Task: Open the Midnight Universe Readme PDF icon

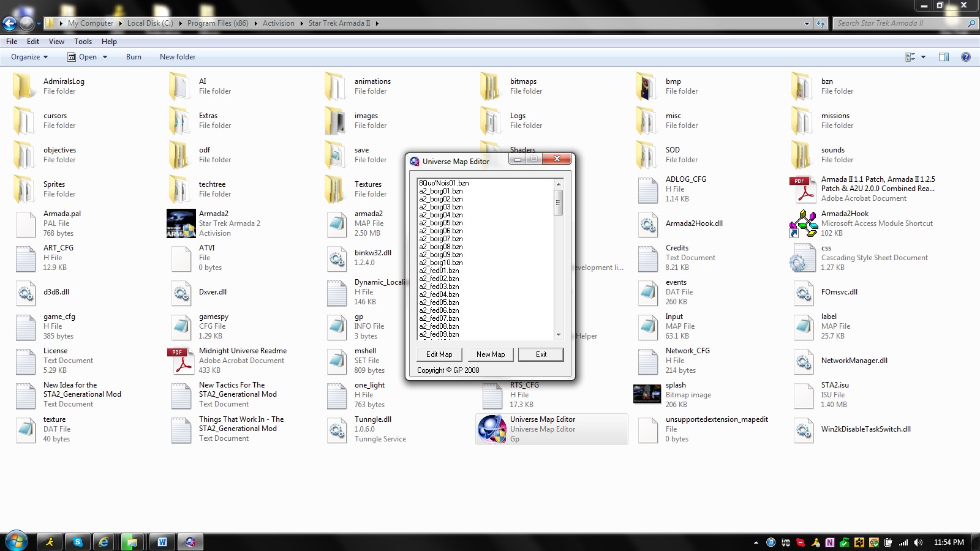Action: click(x=181, y=361)
